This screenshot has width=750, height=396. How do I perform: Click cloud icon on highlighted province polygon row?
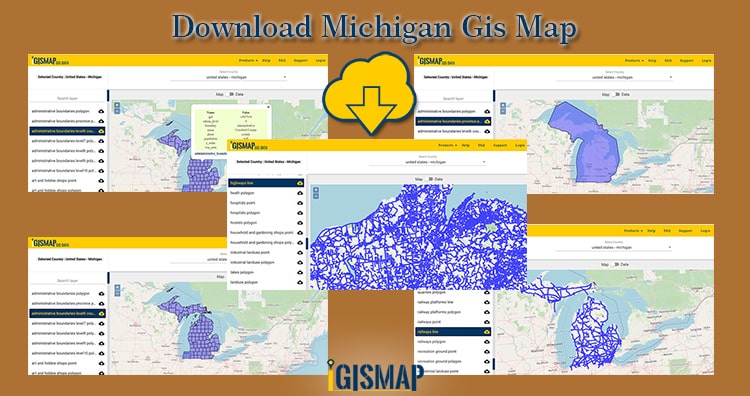[487, 121]
